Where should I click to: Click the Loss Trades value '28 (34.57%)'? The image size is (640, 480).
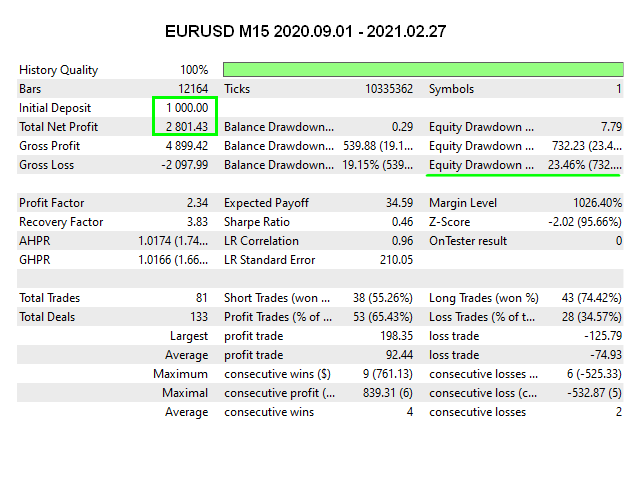[592, 317]
